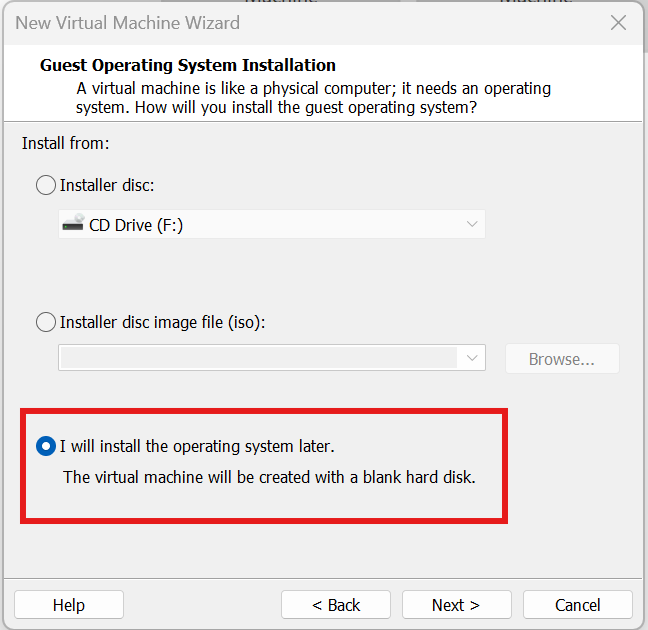Proceed with the Next > button
This screenshot has height=630, width=648.
click(x=456, y=605)
